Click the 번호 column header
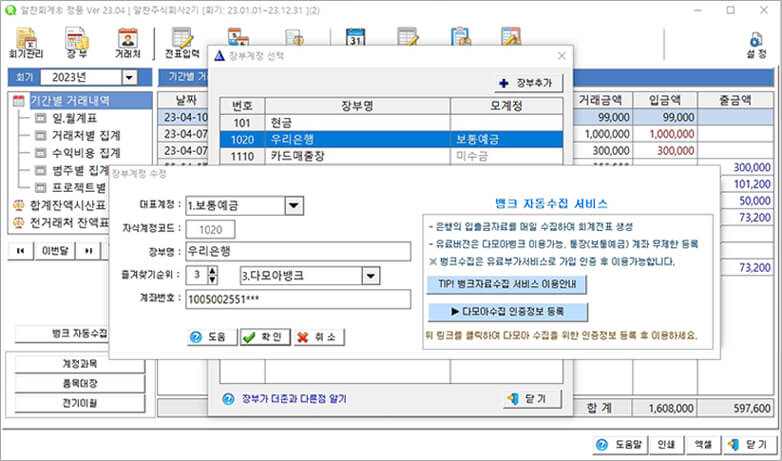Image resolution: width=782 pixels, height=461 pixels. tap(242, 106)
